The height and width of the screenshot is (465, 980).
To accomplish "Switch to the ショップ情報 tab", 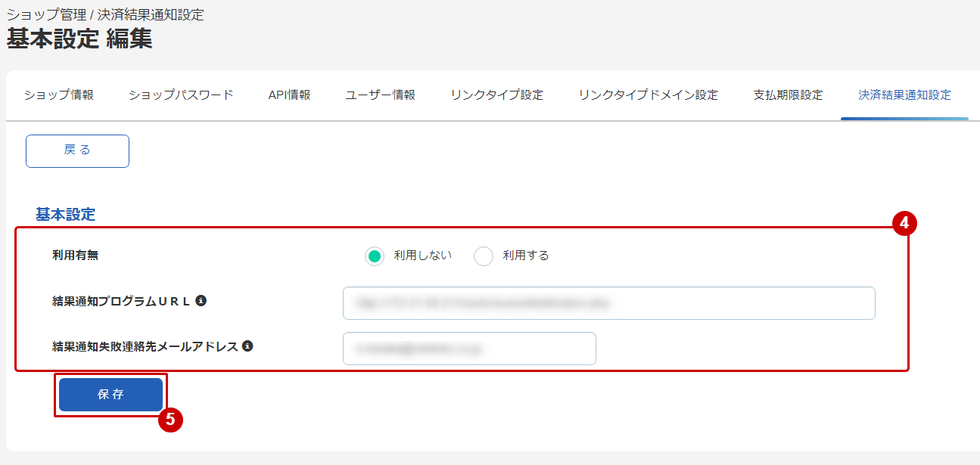I will (x=59, y=95).
